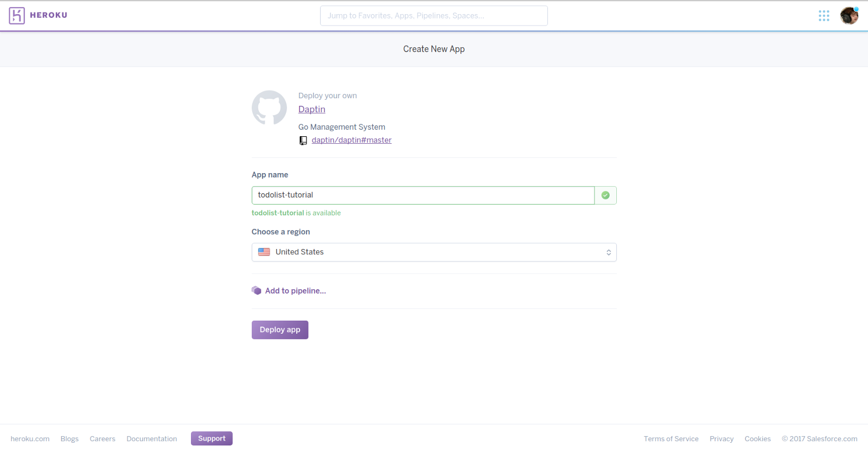Click the United States flag icon
868x452 pixels.
(264, 252)
